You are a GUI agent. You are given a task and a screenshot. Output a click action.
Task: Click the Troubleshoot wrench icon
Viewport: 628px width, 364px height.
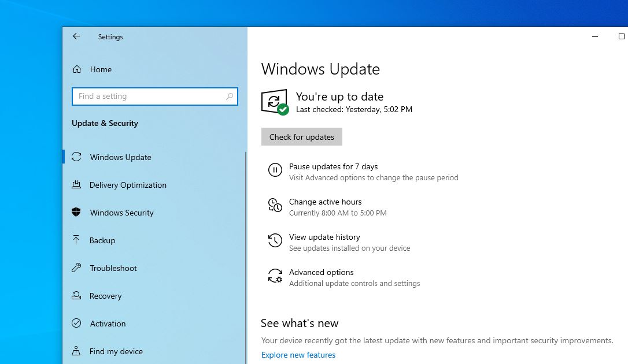coord(76,268)
